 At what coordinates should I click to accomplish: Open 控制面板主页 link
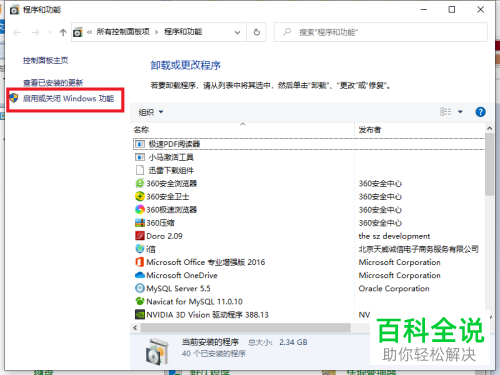click(x=45, y=60)
